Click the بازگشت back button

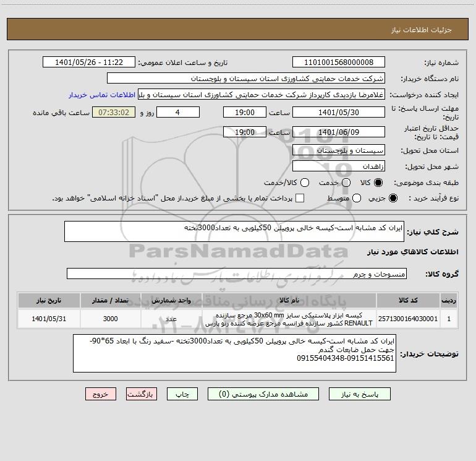tap(142, 394)
